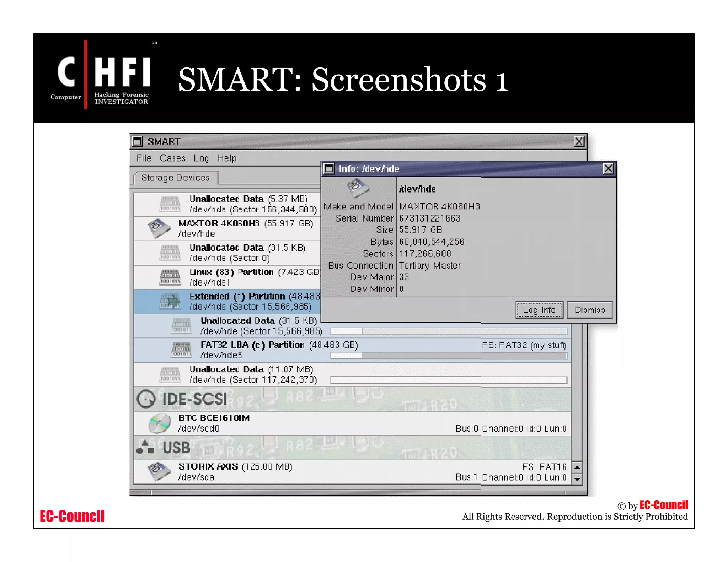Open the Help menu
The width and height of the screenshot is (728, 562).
[x=227, y=158]
